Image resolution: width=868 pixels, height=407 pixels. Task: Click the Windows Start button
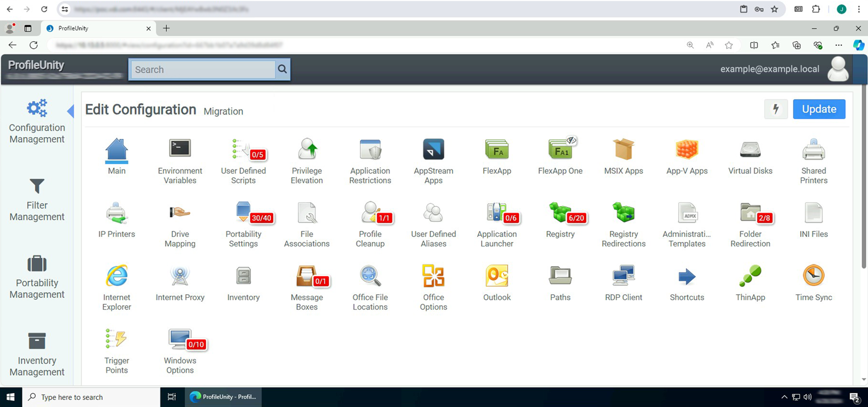tap(11, 397)
